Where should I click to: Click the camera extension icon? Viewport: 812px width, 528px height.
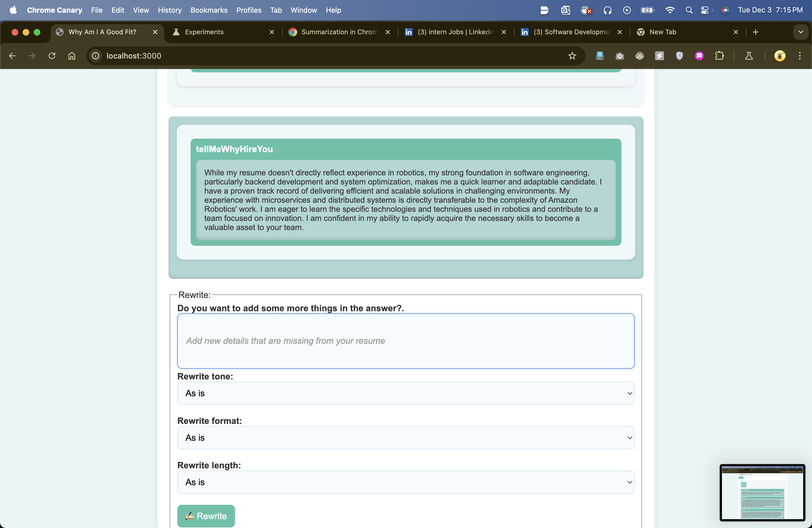pyautogui.click(x=619, y=56)
